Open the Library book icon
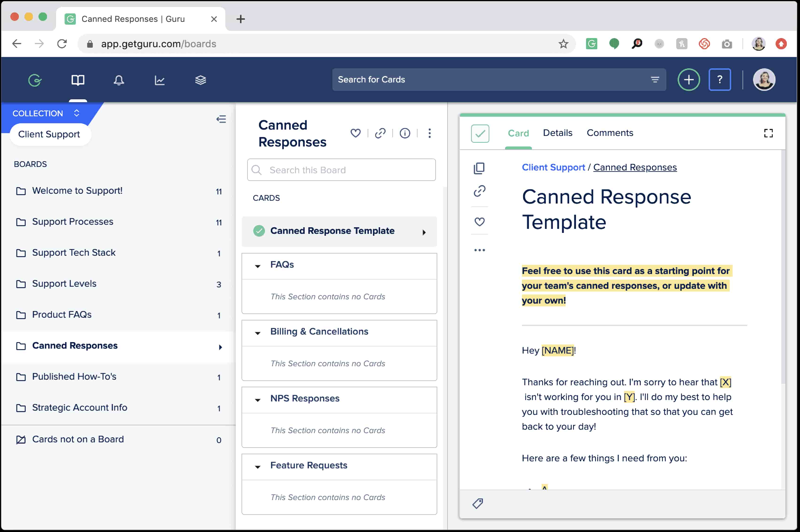Screen dimensions: 800x532 tap(78, 81)
